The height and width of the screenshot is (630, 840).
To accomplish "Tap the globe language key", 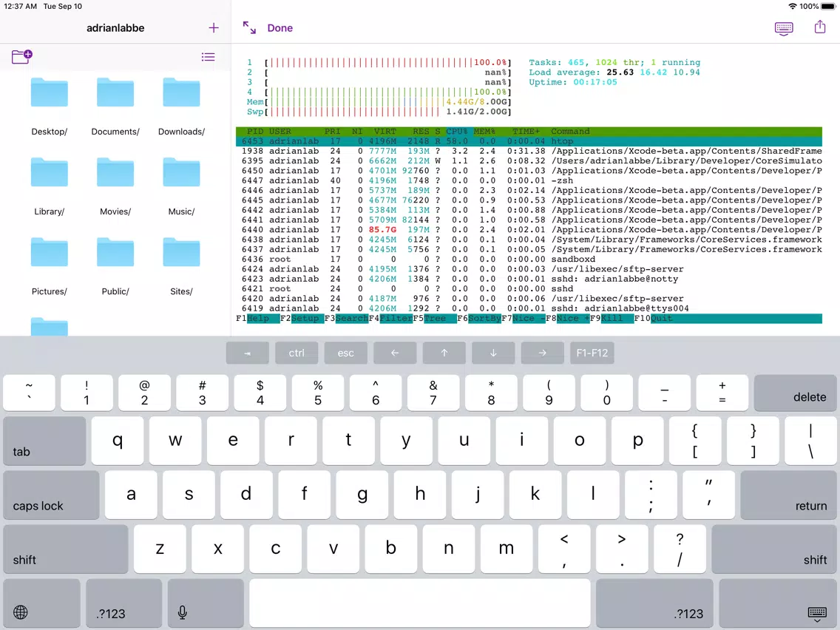I will (42, 603).
